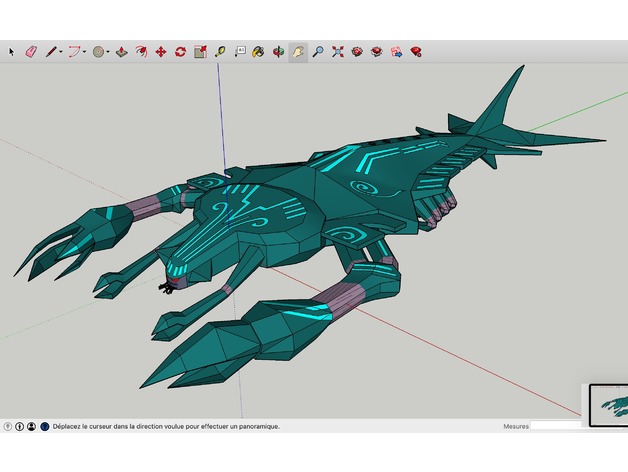Choose the Scale tool
628x472 pixels.
(x=200, y=51)
